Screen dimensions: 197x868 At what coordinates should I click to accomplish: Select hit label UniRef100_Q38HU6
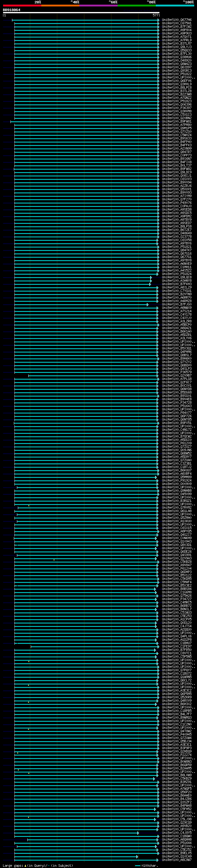[x=177, y=57]
